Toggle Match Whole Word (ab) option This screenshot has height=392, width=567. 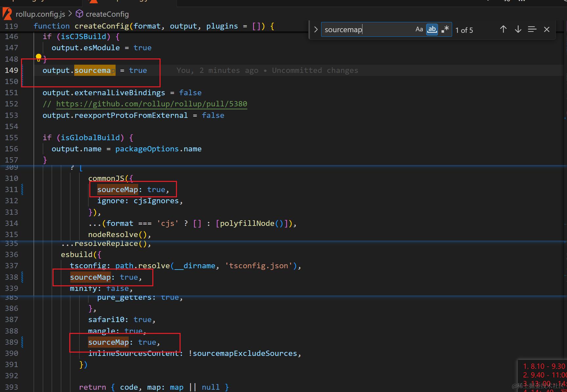(x=432, y=29)
